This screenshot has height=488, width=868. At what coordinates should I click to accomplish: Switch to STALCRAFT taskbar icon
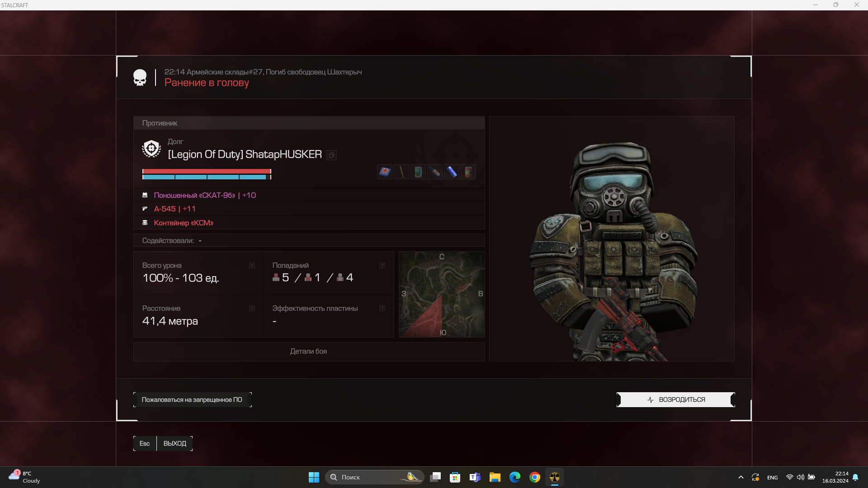click(x=555, y=477)
